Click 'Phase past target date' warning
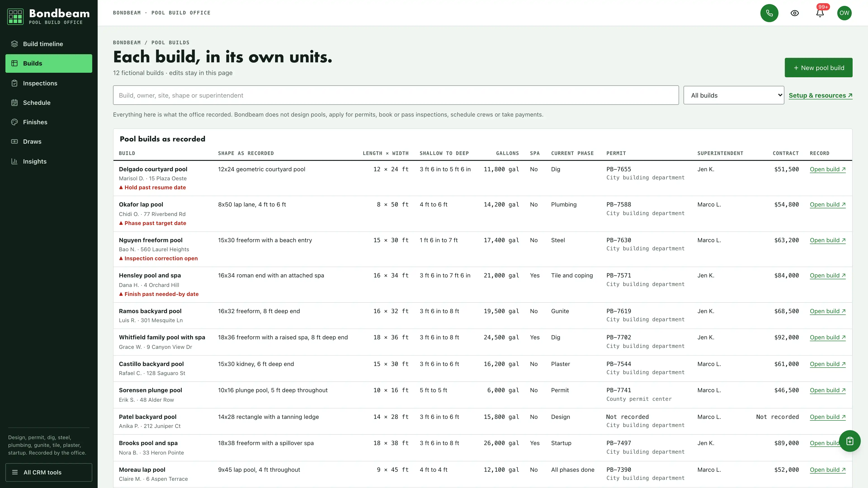 pos(152,223)
